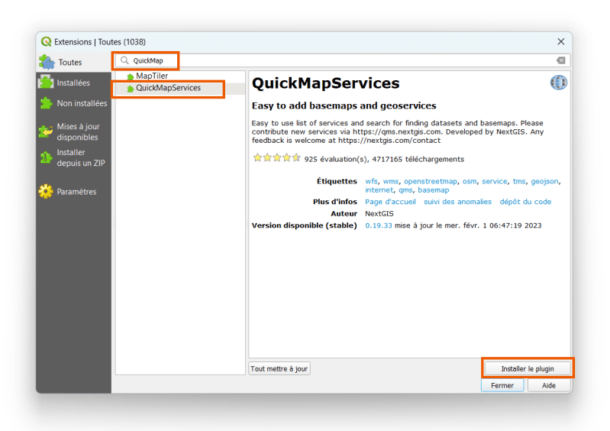Open the tms tag link
This screenshot has width=610, height=431.
coord(519,181)
